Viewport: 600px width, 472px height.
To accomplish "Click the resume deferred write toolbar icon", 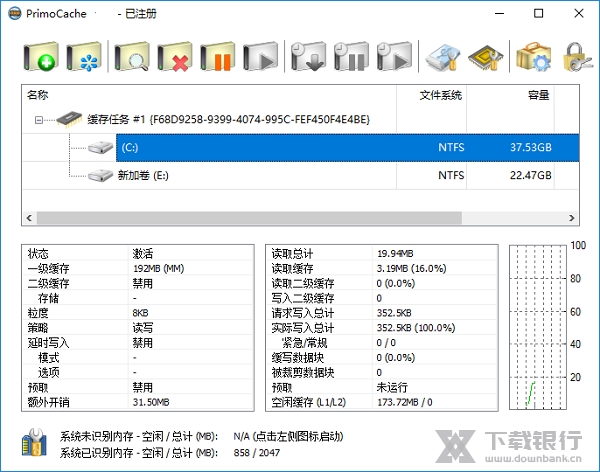I will (x=394, y=56).
